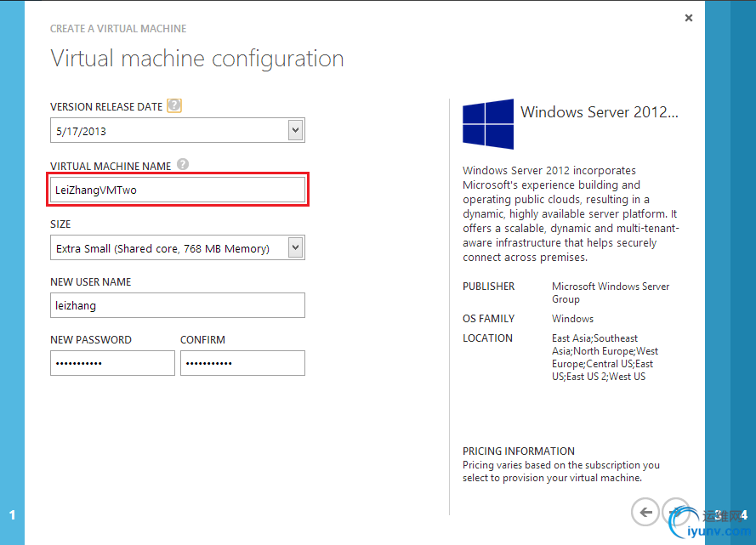
Task: Go to wizard step 1
Action: pyautogui.click(x=12, y=515)
